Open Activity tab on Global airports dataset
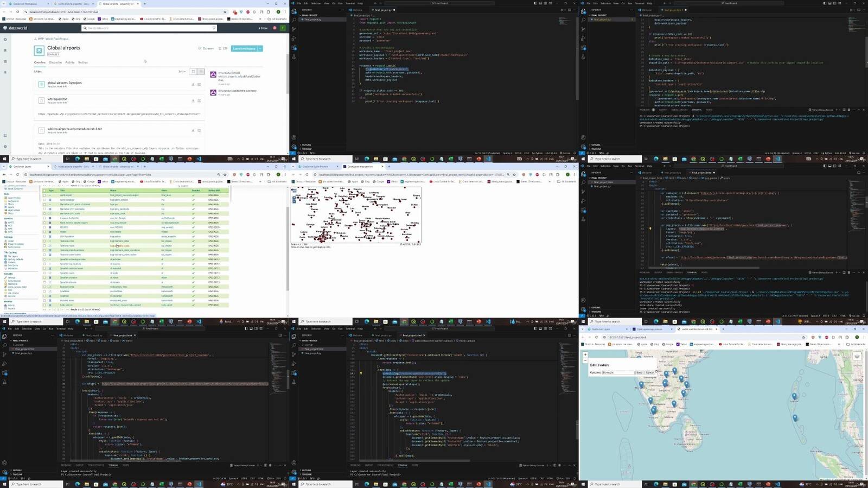Screen dimensions: 868x488 point(70,62)
